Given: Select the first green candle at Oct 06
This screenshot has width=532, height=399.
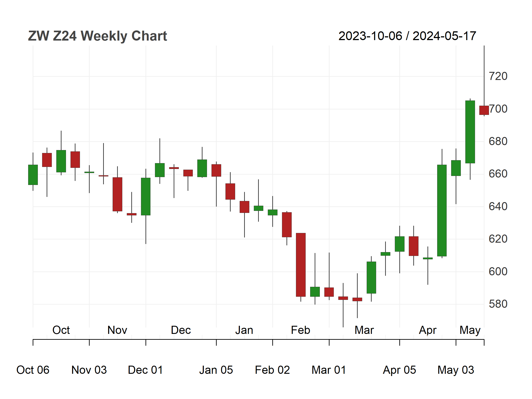Looking at the screenshot, I should pyautogui.click(x=33, y=175).
